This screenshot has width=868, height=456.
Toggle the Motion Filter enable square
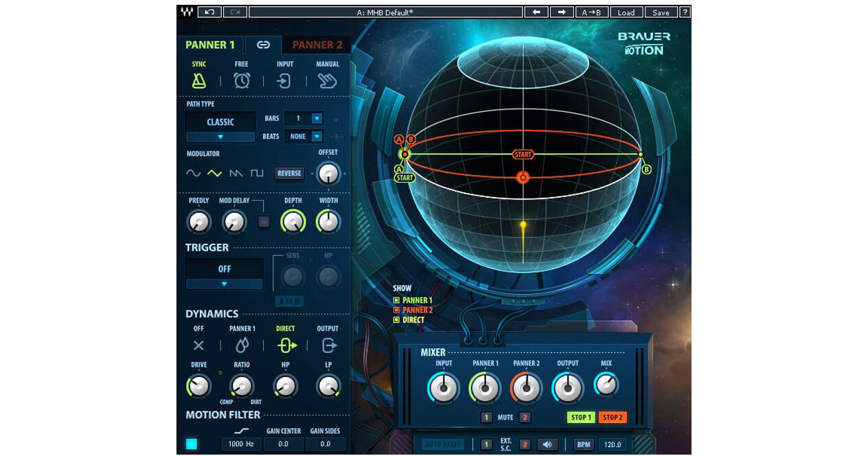tap(192, 444)
